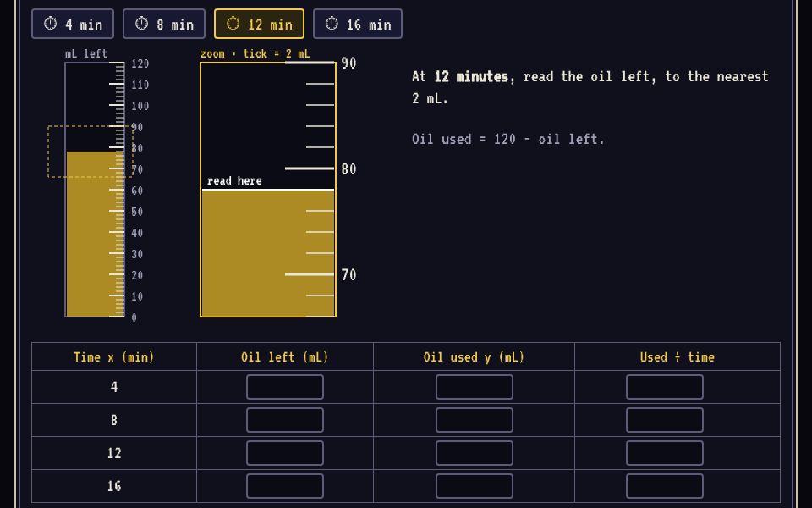Click Oil left field for 16 min row
The width and height of the screenshot is (812, 508).
click(285, 486)
